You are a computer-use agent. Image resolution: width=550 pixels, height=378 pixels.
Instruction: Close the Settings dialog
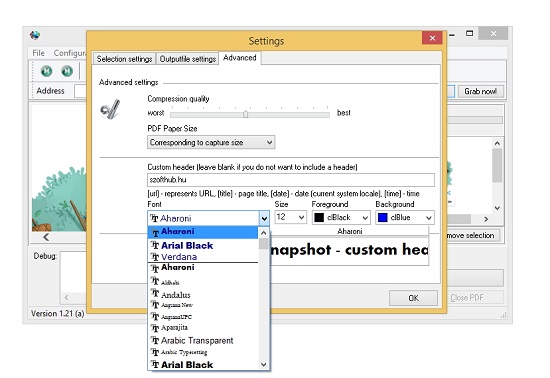pos(432,38)
